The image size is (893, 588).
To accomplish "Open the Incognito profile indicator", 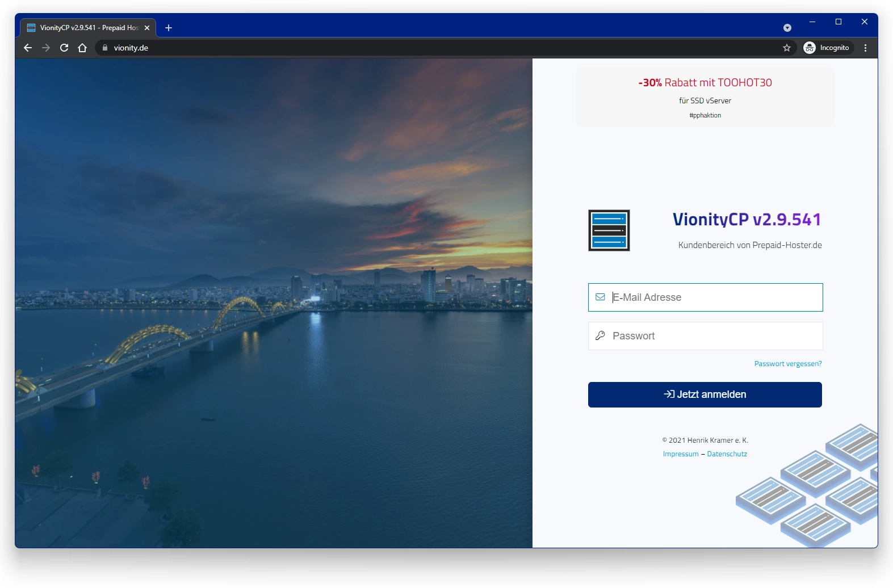I will tap(828, 48).
